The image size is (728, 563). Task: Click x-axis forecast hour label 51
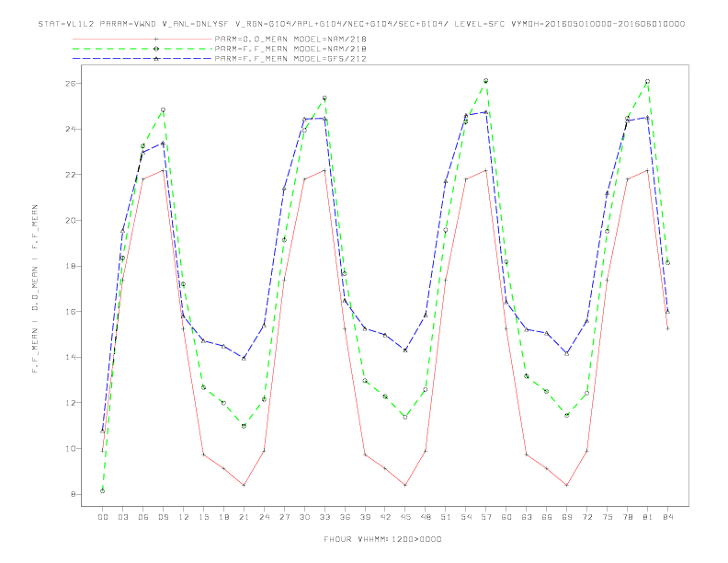(x=446, y=517)
